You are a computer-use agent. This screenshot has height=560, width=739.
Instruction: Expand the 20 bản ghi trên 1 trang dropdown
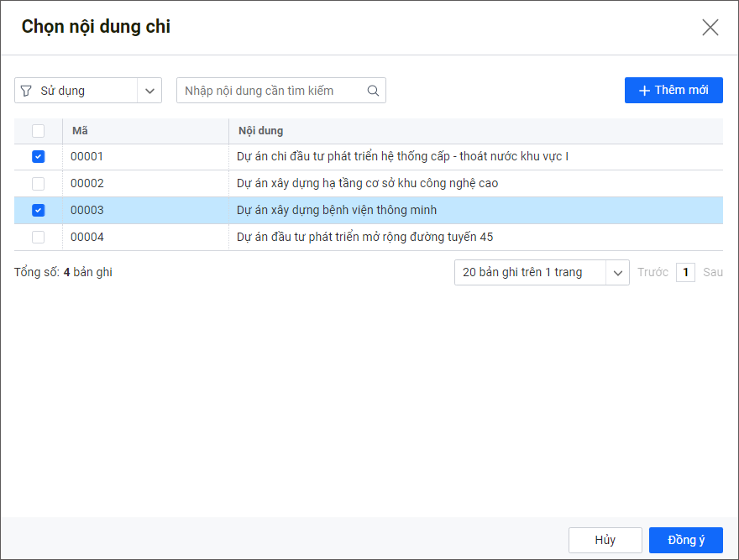pyautogui.click(x=617, y=273)
